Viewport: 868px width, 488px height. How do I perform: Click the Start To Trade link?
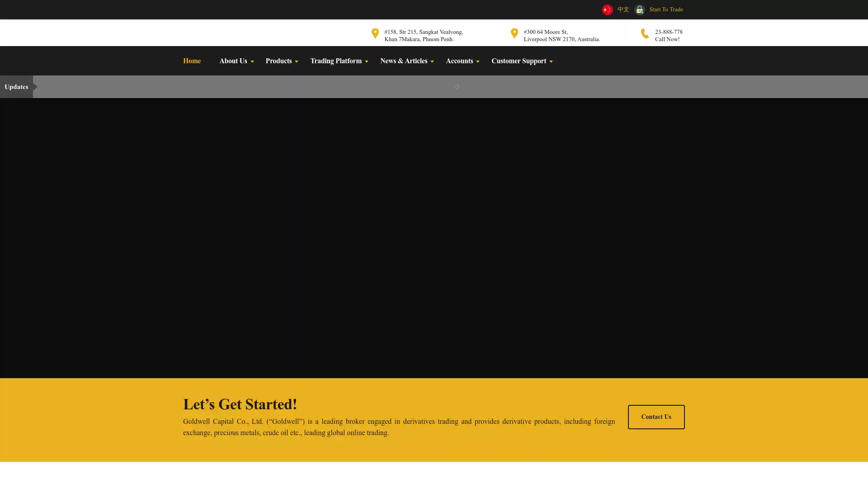666,9
